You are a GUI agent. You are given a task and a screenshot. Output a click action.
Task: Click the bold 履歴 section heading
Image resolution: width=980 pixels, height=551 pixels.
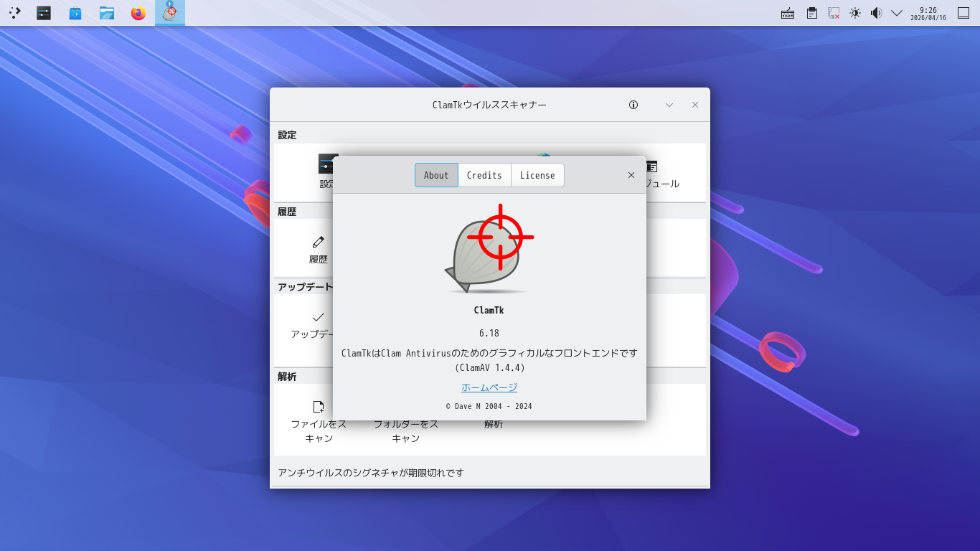tap(287, 212)
